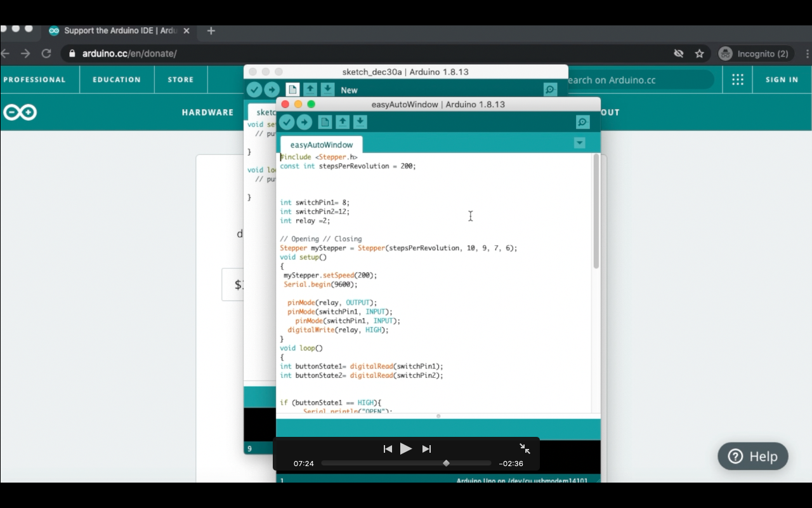Click the 'myStepper.setSpeed(200);' line

tap(331, 276)
